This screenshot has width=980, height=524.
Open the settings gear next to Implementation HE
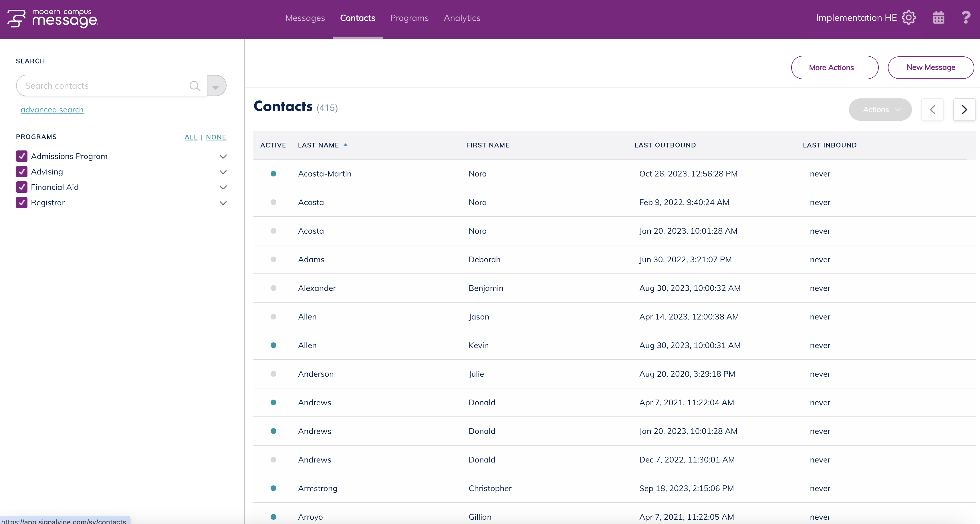click(908, 17)
